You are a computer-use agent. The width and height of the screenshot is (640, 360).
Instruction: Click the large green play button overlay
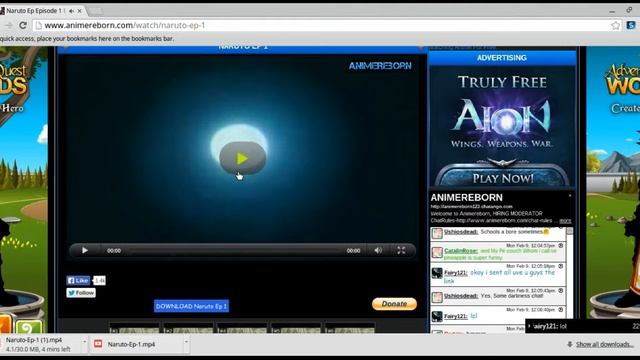point(242,158)
